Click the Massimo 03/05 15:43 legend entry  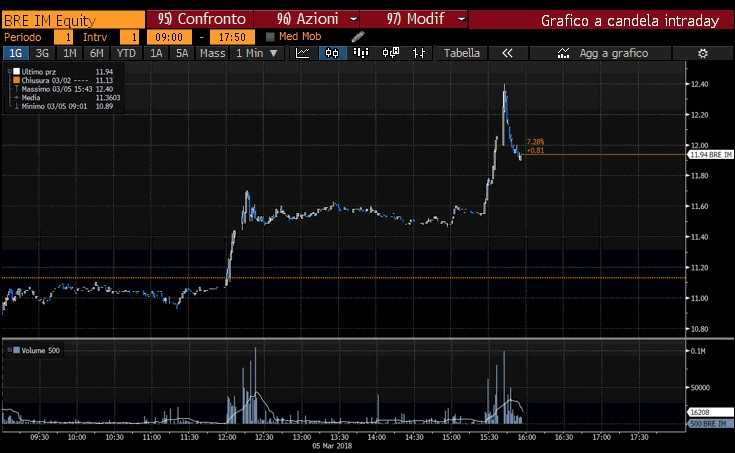tap(57, 89)
